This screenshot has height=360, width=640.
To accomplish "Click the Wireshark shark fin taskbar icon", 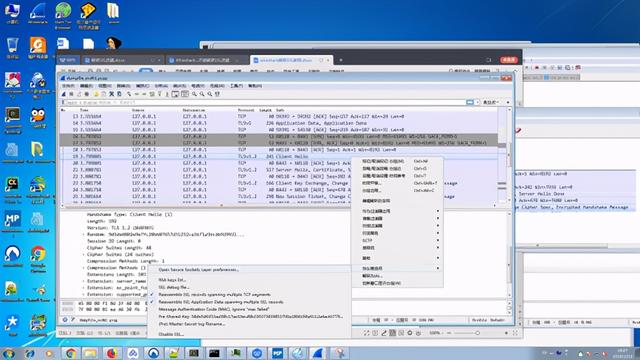I will coord(318,353).
